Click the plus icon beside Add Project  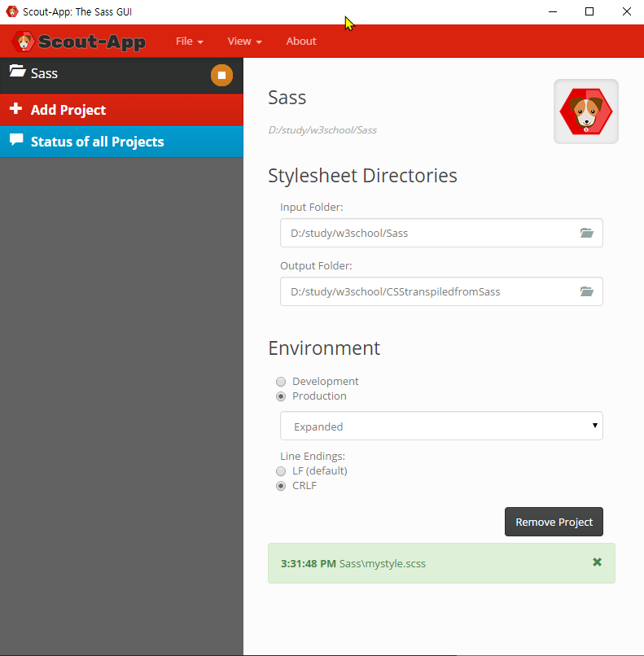tap(15, 109)
